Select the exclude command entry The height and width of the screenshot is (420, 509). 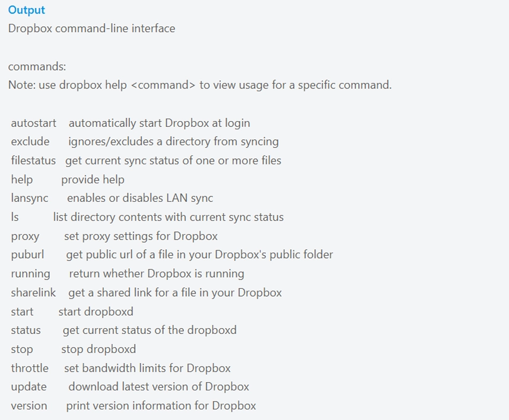[30, 142]
